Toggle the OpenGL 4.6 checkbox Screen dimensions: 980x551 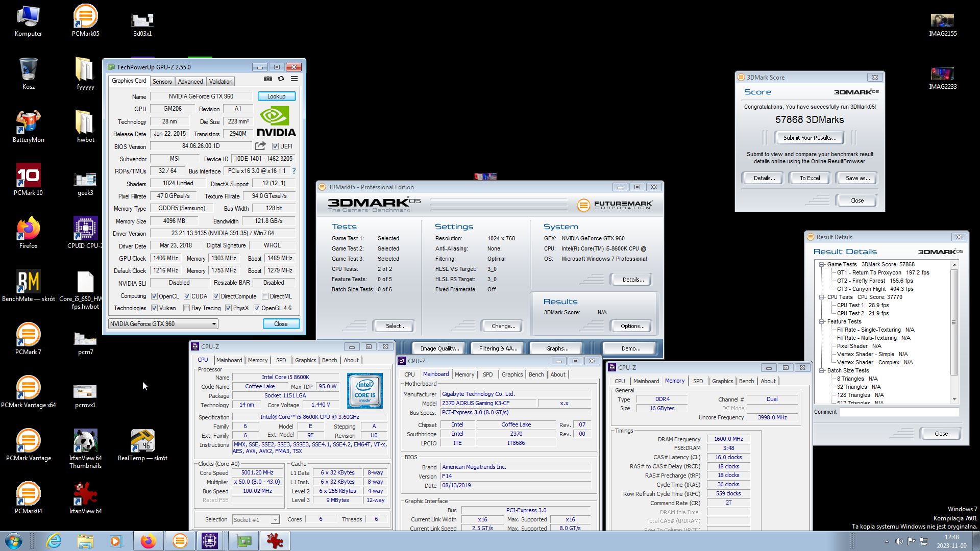coord(257,308)
